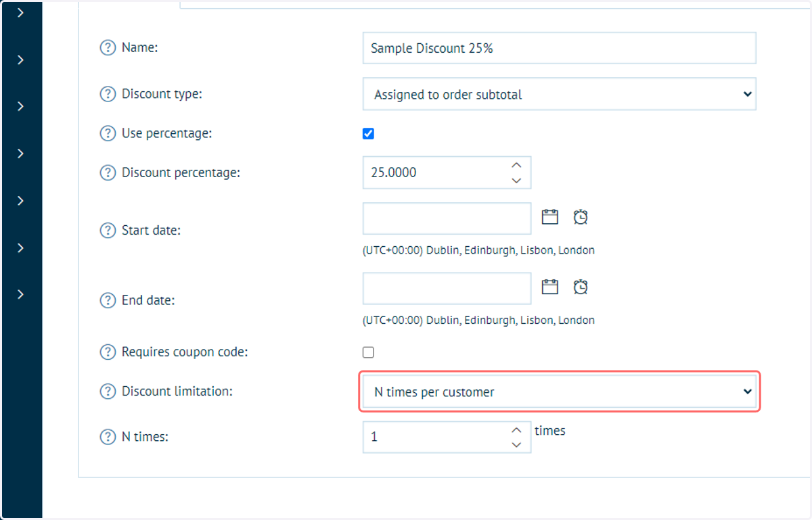Click the timezone note under End date
Image resolution: width=812 pixels, height=520 pixels.
point(478,321)
